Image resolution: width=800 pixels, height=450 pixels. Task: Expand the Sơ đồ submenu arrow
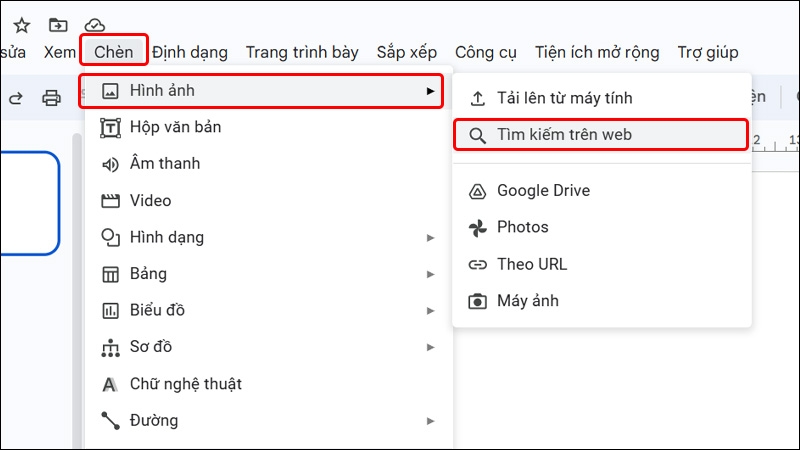click(431, 347)
